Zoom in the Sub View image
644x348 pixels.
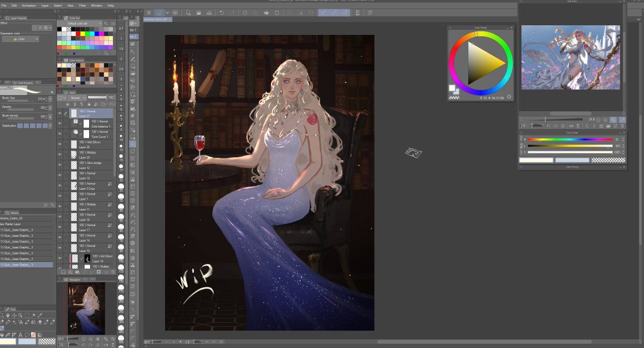click(605, 120)
